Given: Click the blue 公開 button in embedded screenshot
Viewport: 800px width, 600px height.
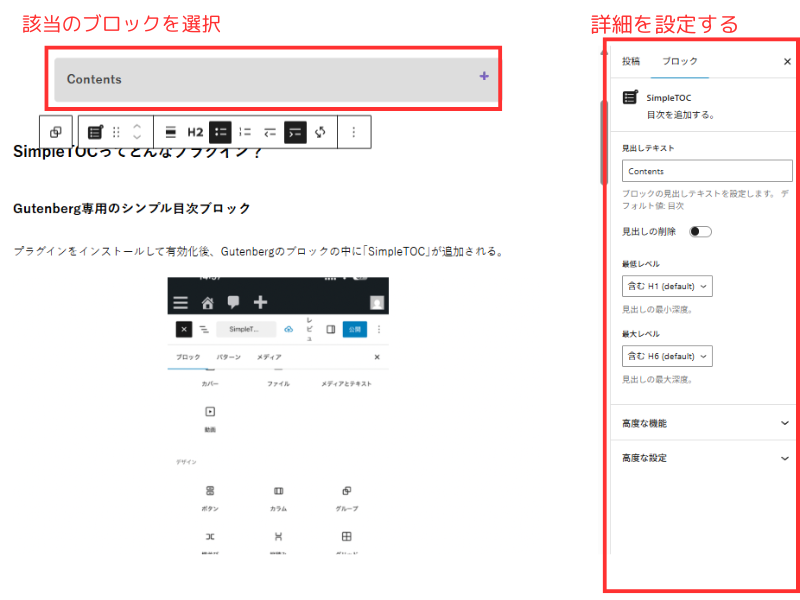Looking at the screenshot, I should pyautogui.click(x=355, y=329).
